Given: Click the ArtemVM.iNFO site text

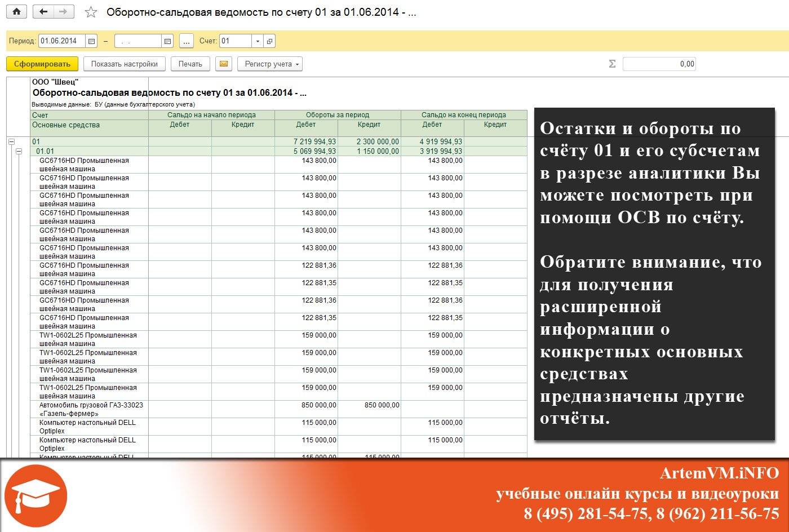Looking at the screenshot, I should (x=720, y=473).
